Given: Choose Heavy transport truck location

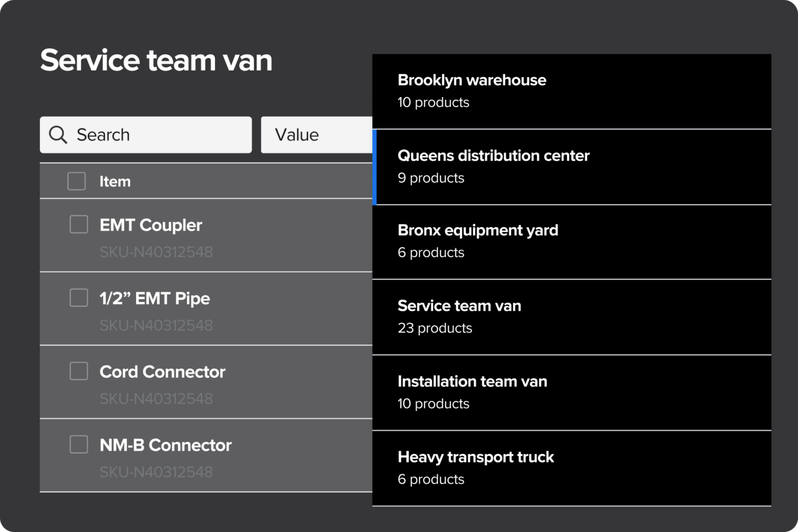Looking at the screenshot, I should coord(571,468).
